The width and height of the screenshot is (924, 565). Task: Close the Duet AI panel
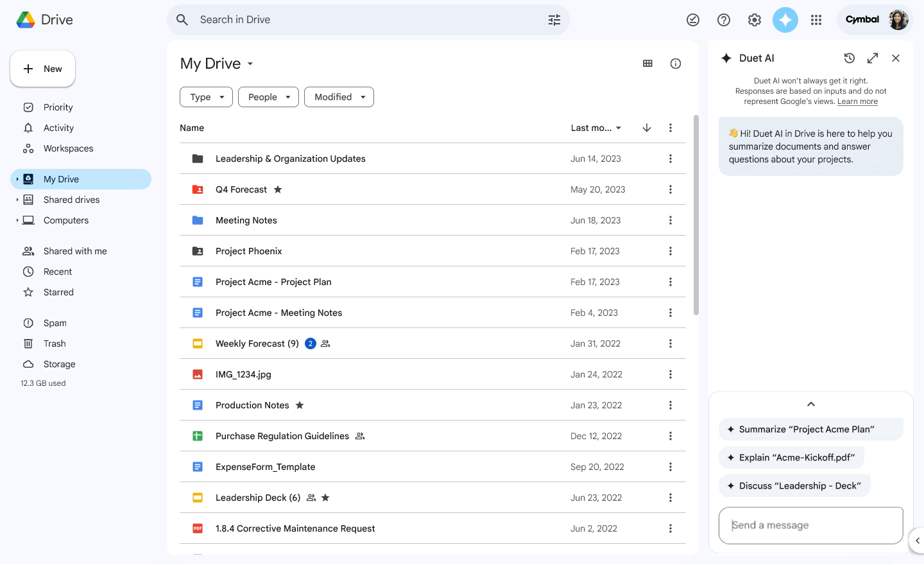click(896, 58)
